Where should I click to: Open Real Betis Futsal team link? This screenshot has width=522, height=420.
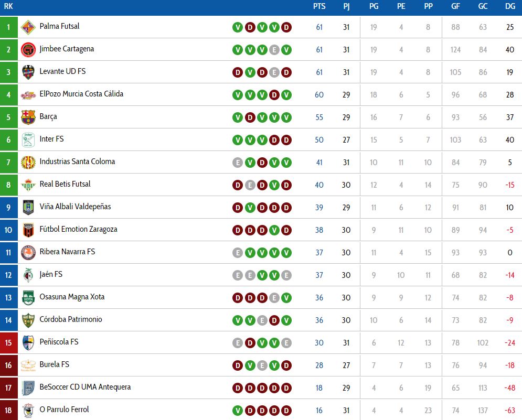point(65,184)
